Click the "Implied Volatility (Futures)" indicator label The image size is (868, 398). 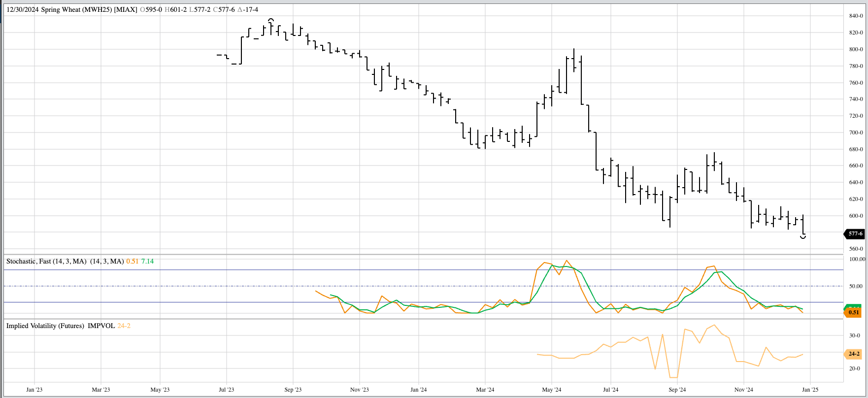point(45,326)
